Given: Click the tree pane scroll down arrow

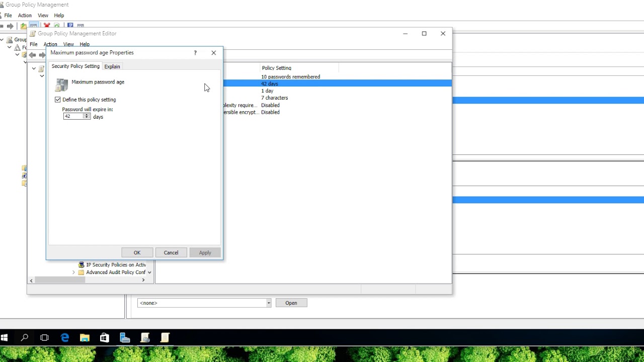Looking at the screenshot, I should click(149, 273).
